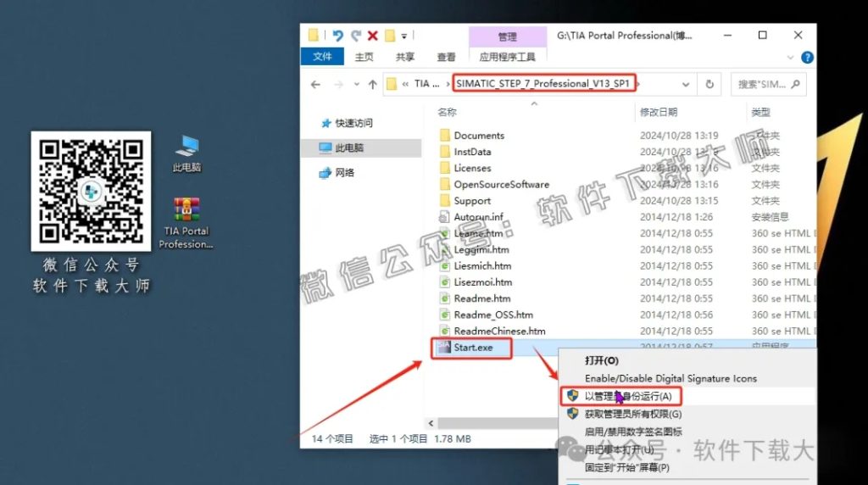This screenshot has width=868, height=485.
Task: Choose 启用/禁用数字签名图标
Action: click(x=632, y=432)
